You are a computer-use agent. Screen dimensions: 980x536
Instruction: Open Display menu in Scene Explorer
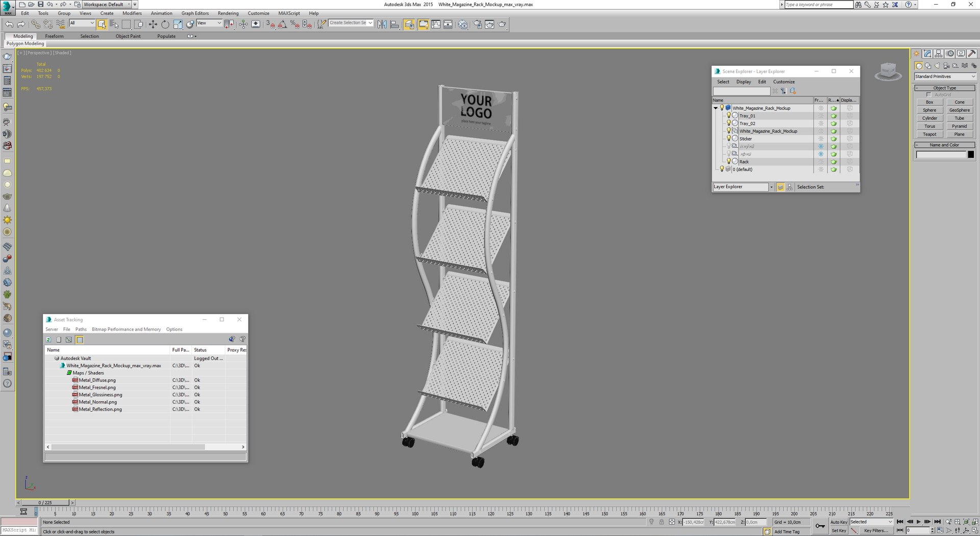[743, 82]
